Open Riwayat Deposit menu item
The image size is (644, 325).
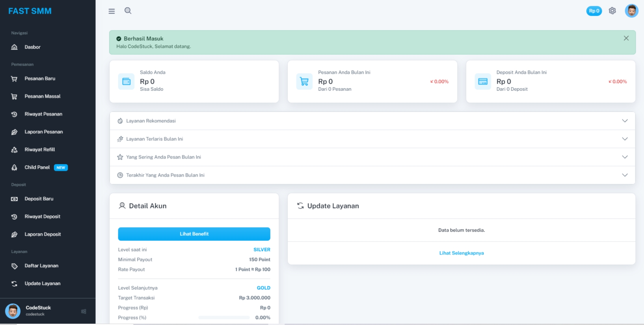(42, 217)
